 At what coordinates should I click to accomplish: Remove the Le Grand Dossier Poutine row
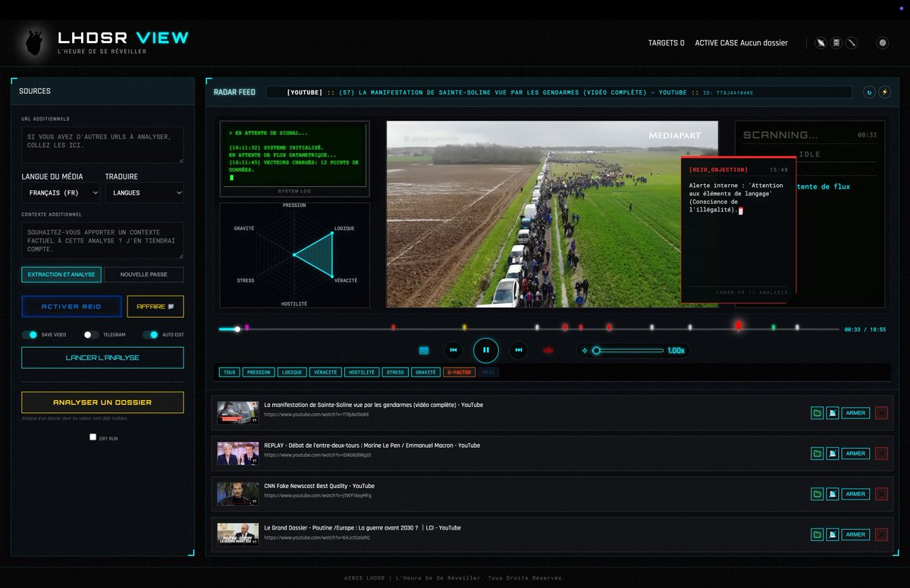point(881,534)
